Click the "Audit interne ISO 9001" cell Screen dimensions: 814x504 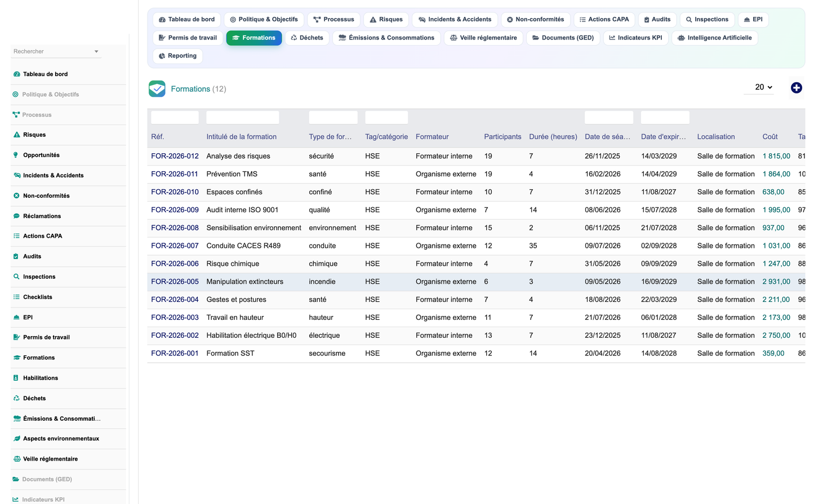[242, 210]
